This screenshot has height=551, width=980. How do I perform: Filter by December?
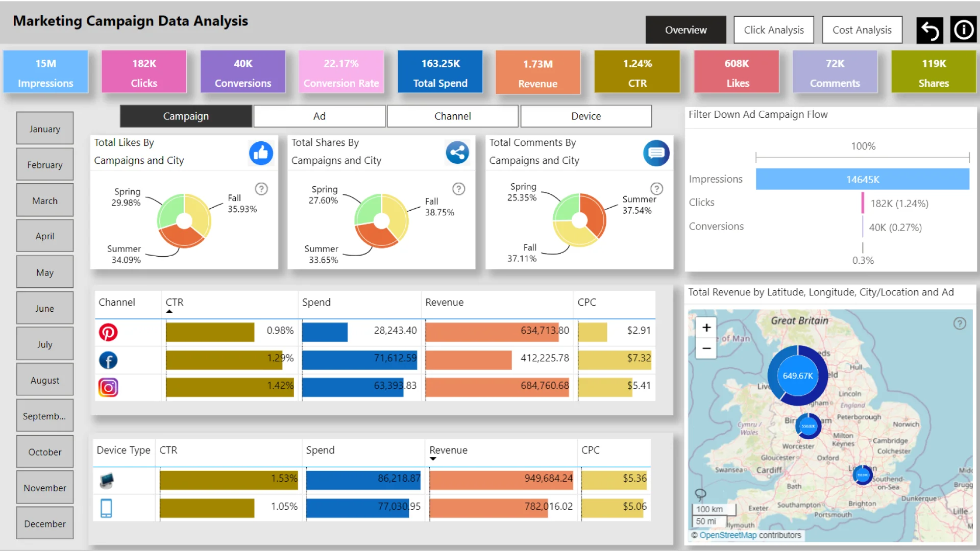tap(45, 523)
